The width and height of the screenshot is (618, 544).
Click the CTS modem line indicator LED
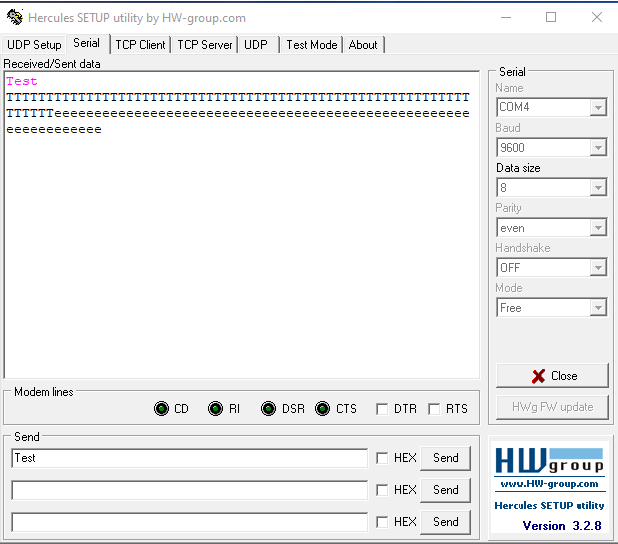click(322, 409)
